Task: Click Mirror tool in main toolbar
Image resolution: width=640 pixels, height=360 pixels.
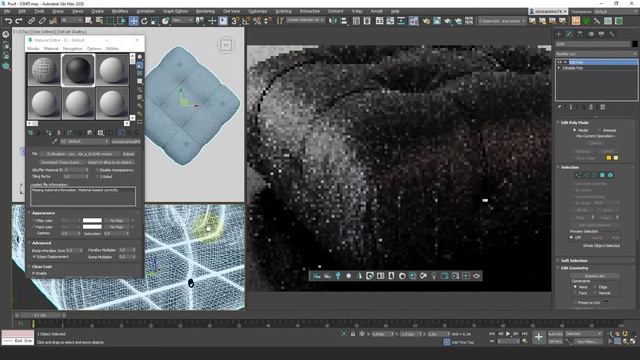Action: tap(333, 20)
